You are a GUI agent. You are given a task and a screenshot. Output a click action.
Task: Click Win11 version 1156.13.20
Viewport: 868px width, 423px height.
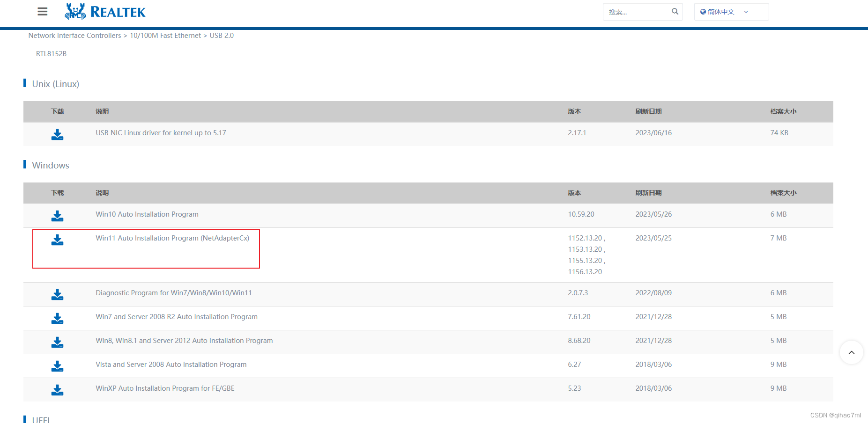585,272
